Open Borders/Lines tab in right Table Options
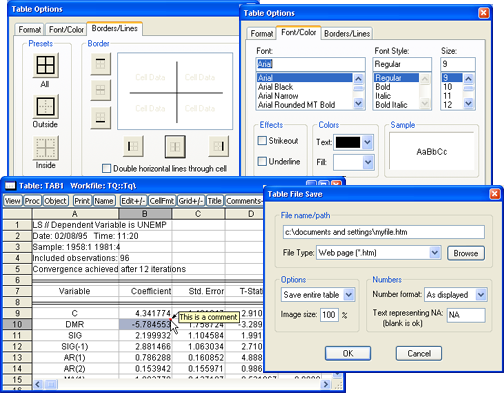 pyautogui.click(x=347, y=34)
